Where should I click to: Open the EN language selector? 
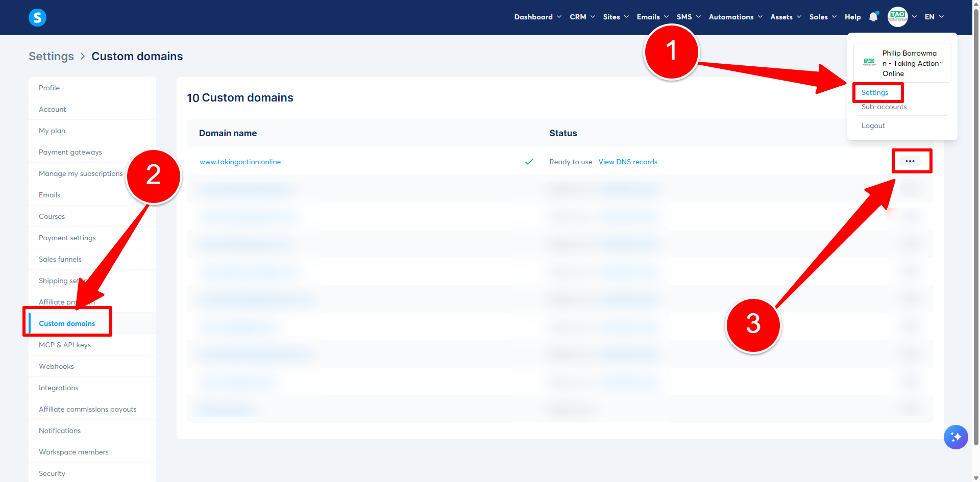coord(934,17)
